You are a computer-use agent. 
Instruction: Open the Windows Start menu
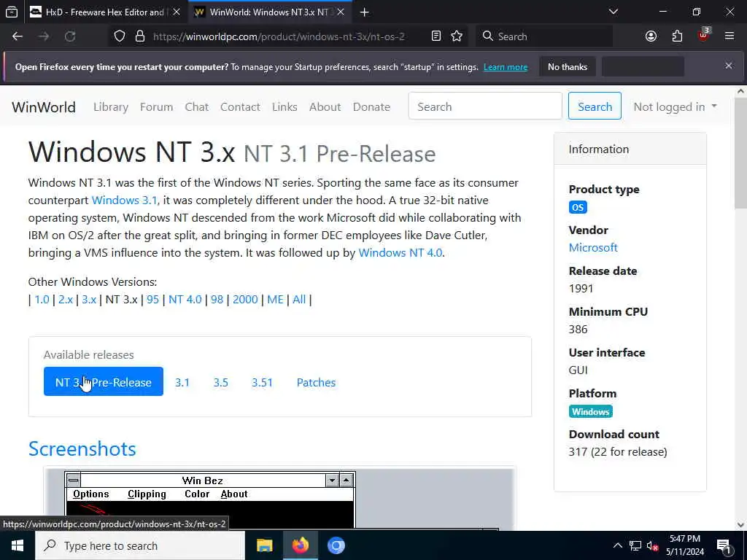(18, 545)
